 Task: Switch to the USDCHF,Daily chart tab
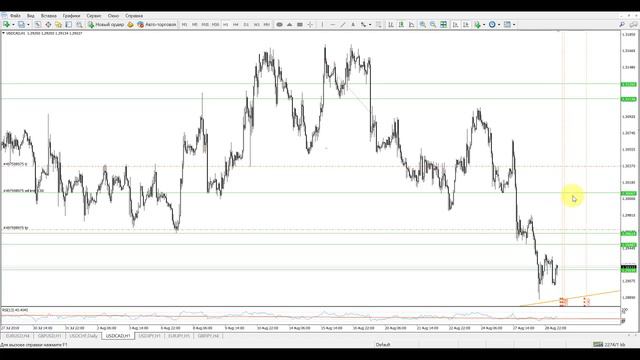click(x=83, y=336)
